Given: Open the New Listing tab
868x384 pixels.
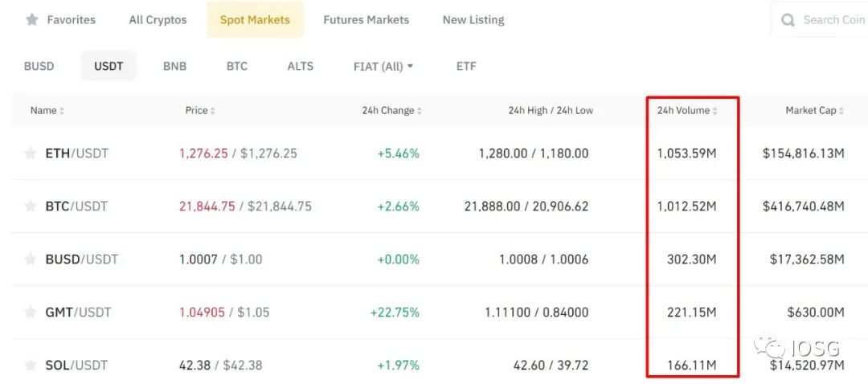Looking at the screenshot, I should click(473, 19).
